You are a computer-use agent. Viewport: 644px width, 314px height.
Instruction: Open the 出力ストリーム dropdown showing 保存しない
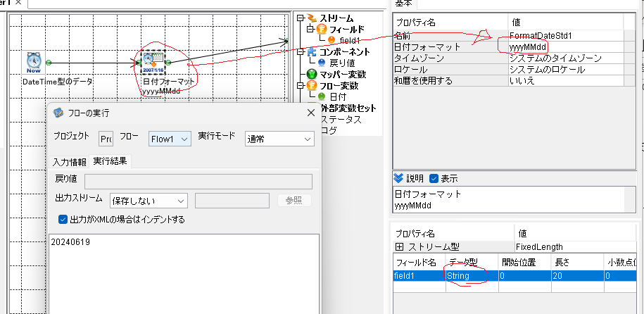point(149,201)
